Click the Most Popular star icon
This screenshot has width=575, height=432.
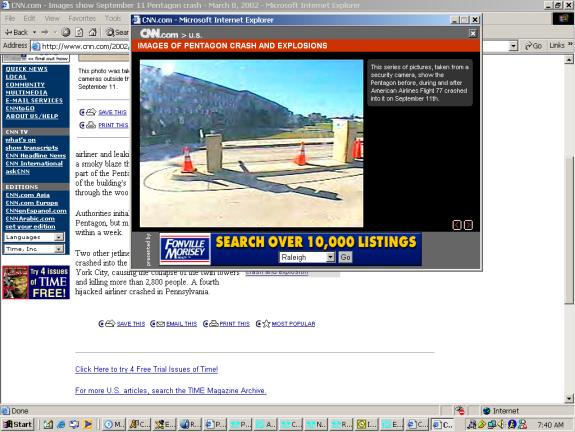point(266,323)
